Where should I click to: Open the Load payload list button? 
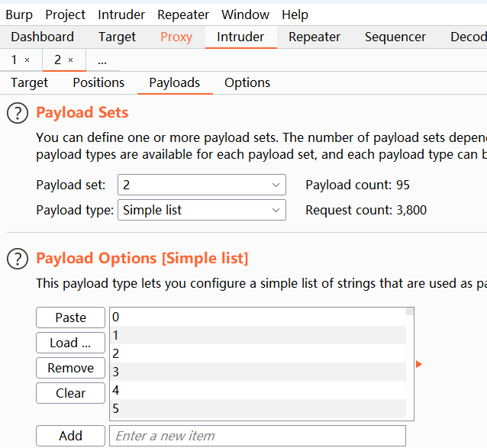pos(70,343)
